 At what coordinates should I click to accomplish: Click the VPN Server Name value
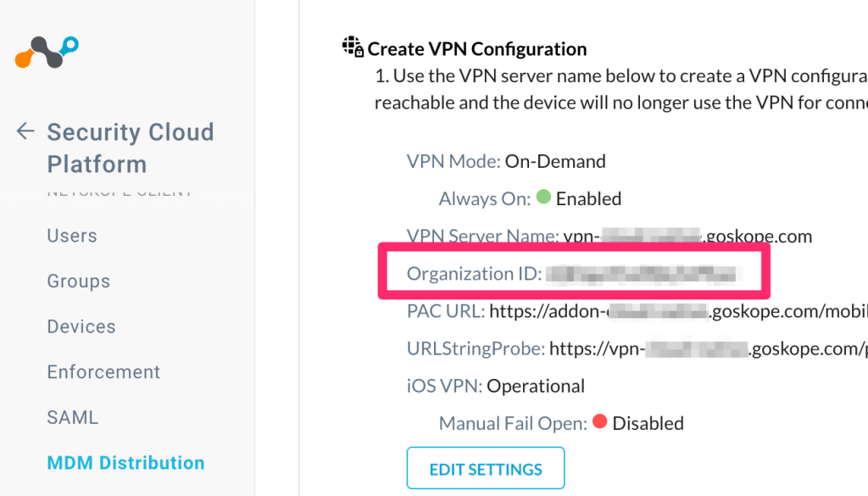687,237
